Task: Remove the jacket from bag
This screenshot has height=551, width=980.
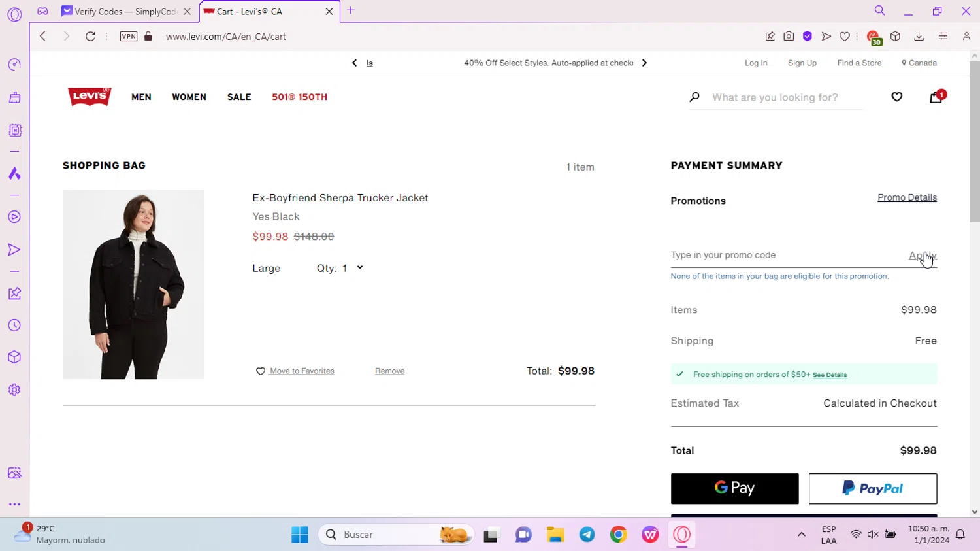Action: pyautogui.click(x=389, y=371)
